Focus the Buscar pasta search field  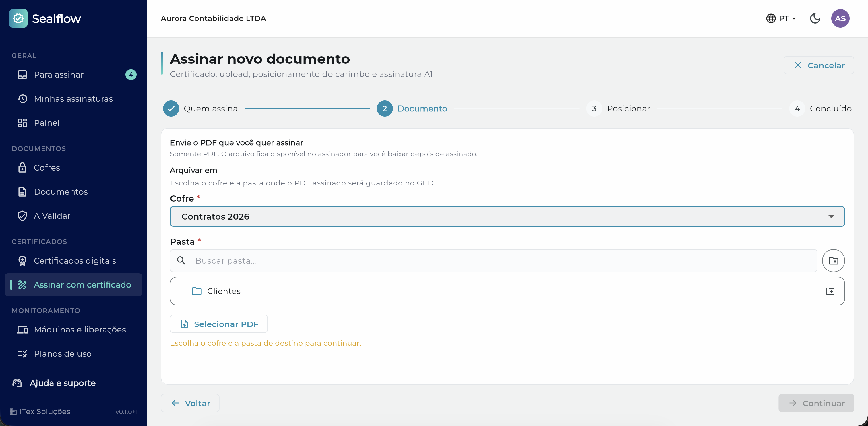click(x=494, y=261)
